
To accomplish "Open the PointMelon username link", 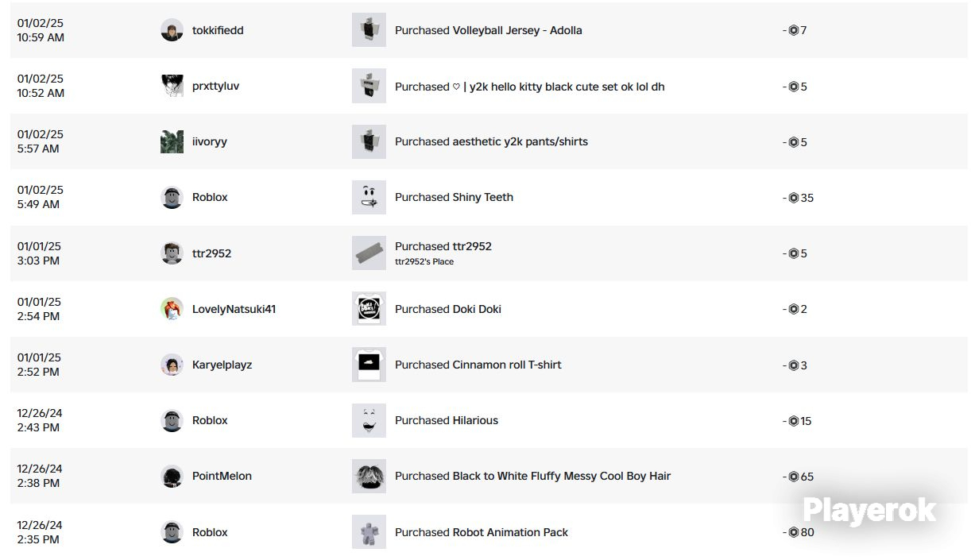I will point(222,476).
